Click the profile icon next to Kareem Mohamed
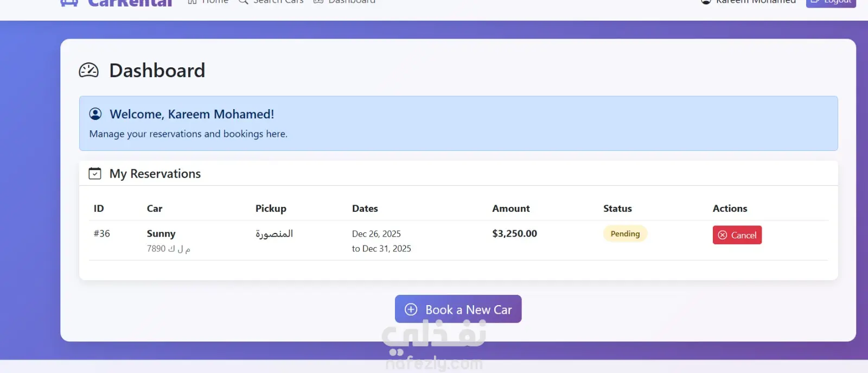 point(706,2)
